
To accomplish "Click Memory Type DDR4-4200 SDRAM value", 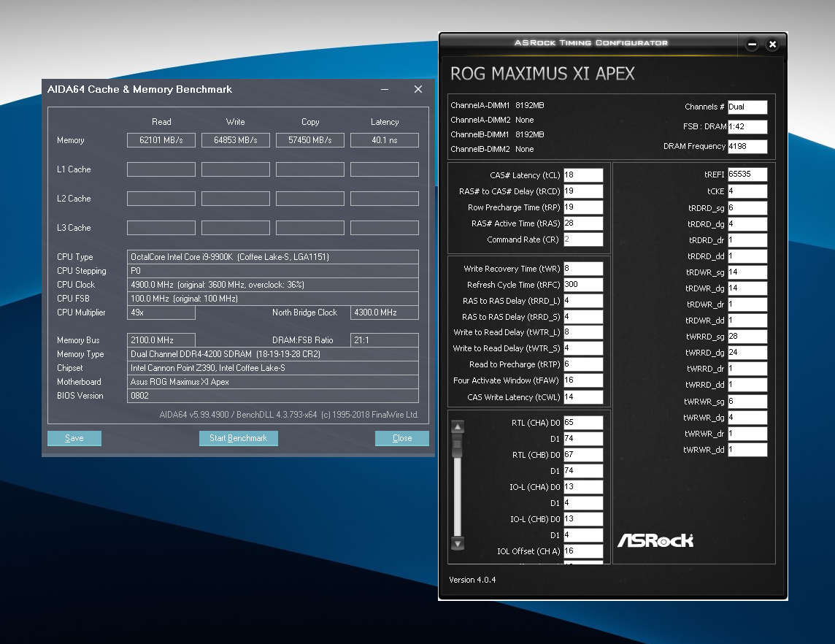I will click(x=273, y=353).
